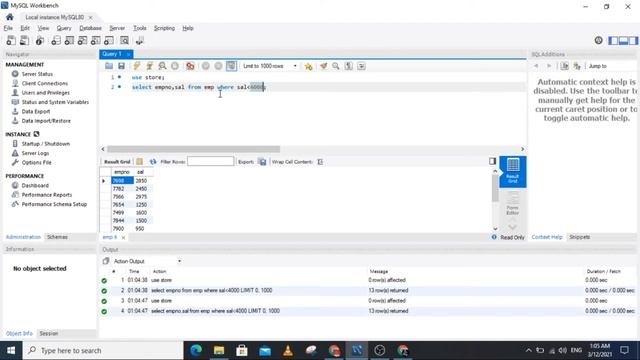Create a new view icon

[x=82, y=40]
